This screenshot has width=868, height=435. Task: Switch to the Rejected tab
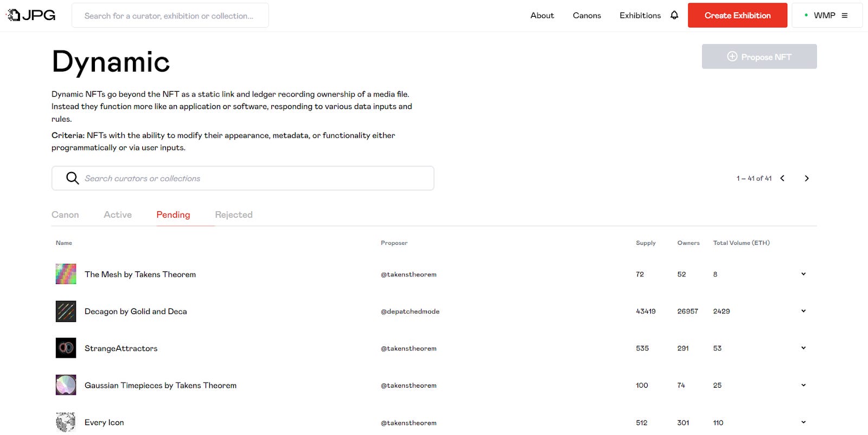(234, 215)
